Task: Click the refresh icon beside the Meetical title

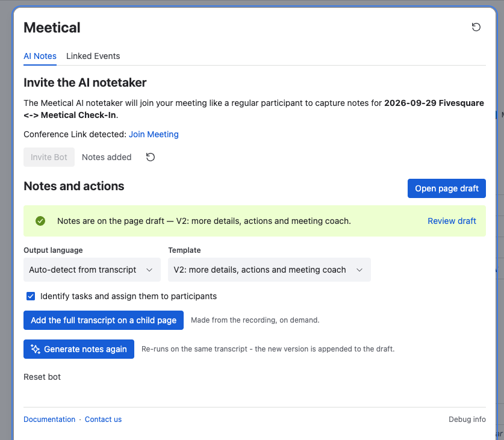Action: point(476,27)
